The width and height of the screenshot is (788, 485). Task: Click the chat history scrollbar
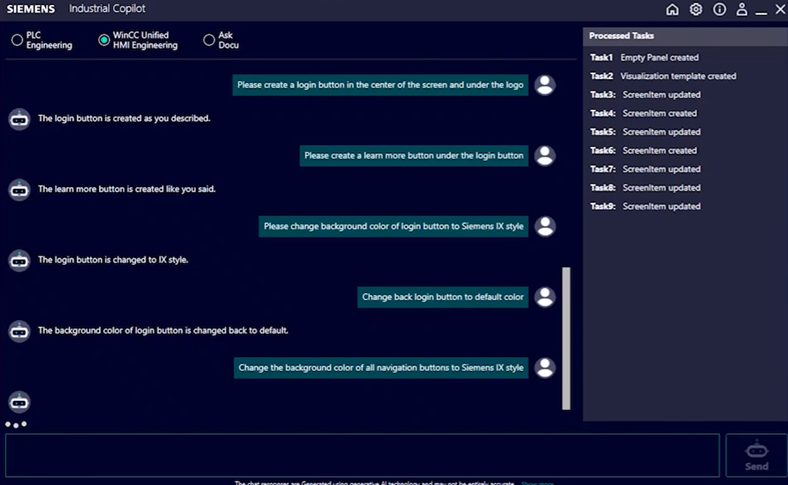(x=566, y=338)
